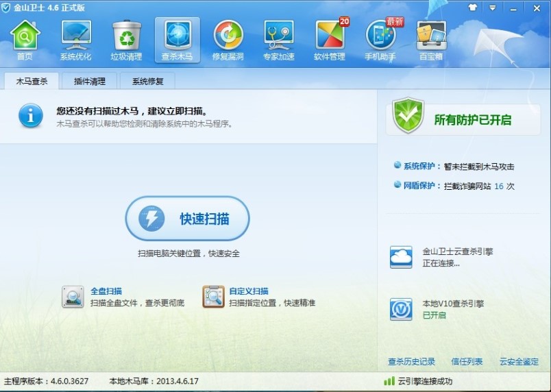Click 暂未拦截到木马攻击 text
This screenshot has width=551, height=392.
point(479,167)
